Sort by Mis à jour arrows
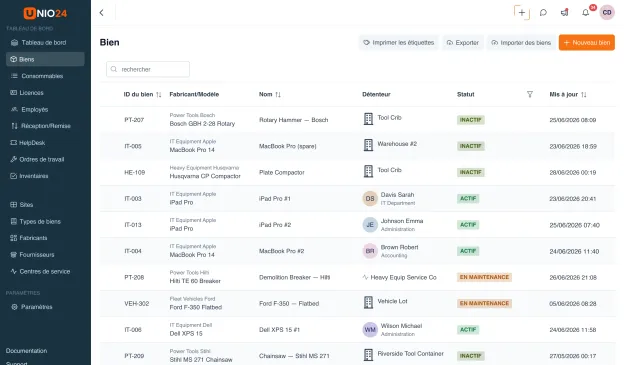The width and height of the screenshot is (624, 365). (583, 95)
